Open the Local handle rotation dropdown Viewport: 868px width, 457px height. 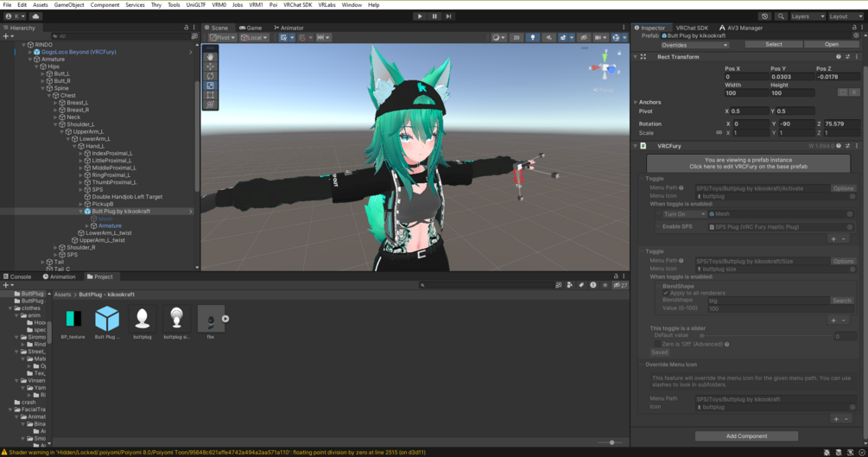coord(254,38)
